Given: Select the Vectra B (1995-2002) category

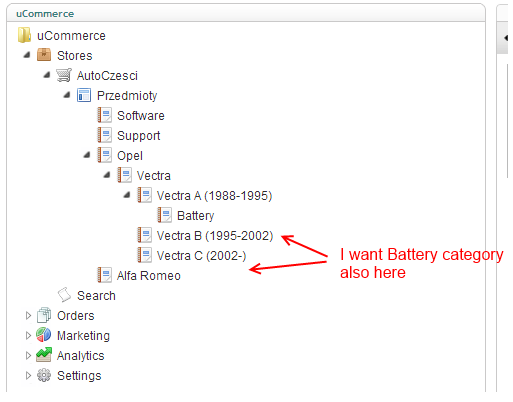Looking at the screenshot, I should [215, 236].
